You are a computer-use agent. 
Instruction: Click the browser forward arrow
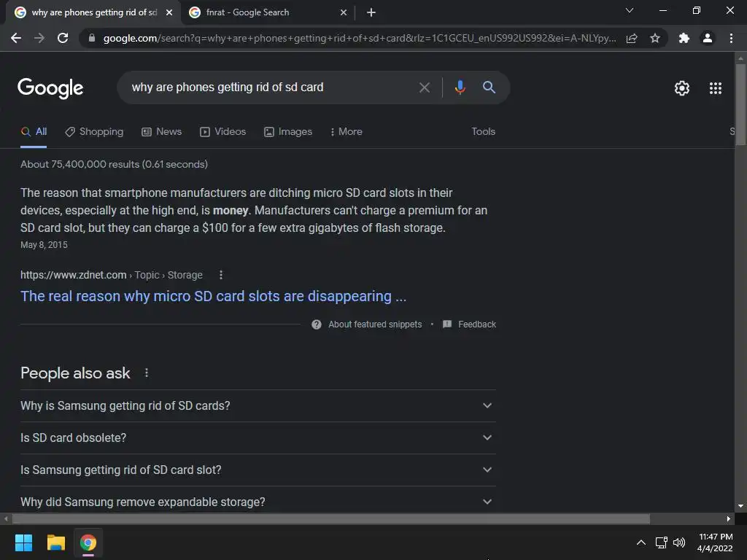tap(39, 38)
